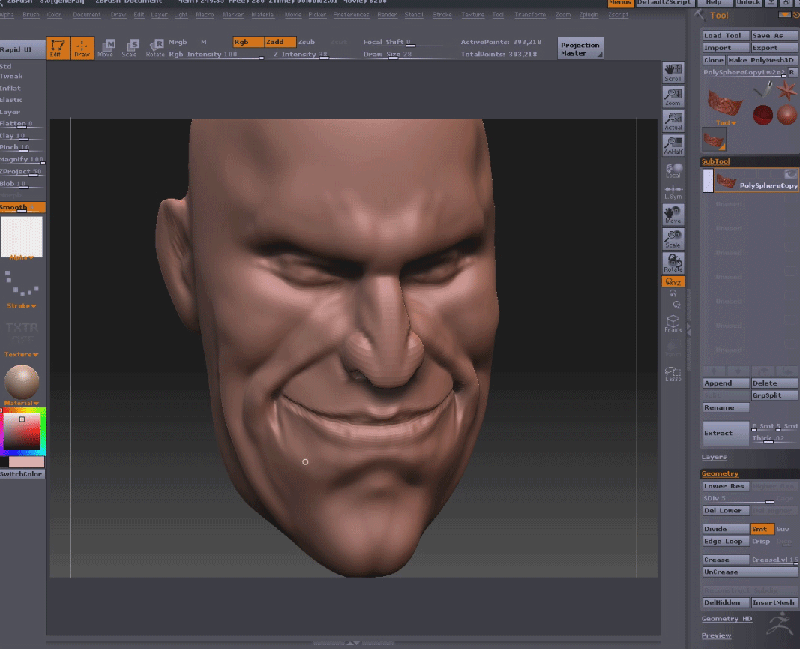
Task: Click the small current tool thumbnail below Tool
Action: click(x=714, y=139)
